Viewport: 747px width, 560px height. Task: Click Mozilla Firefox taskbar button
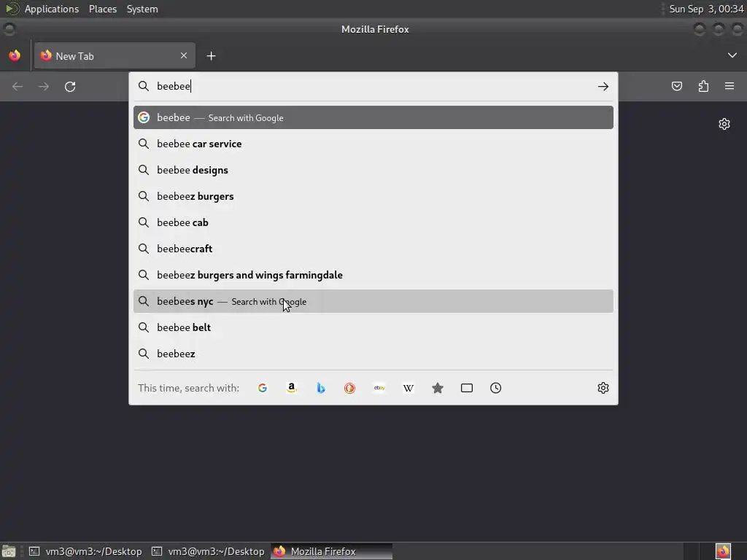[x=332, y=551]
